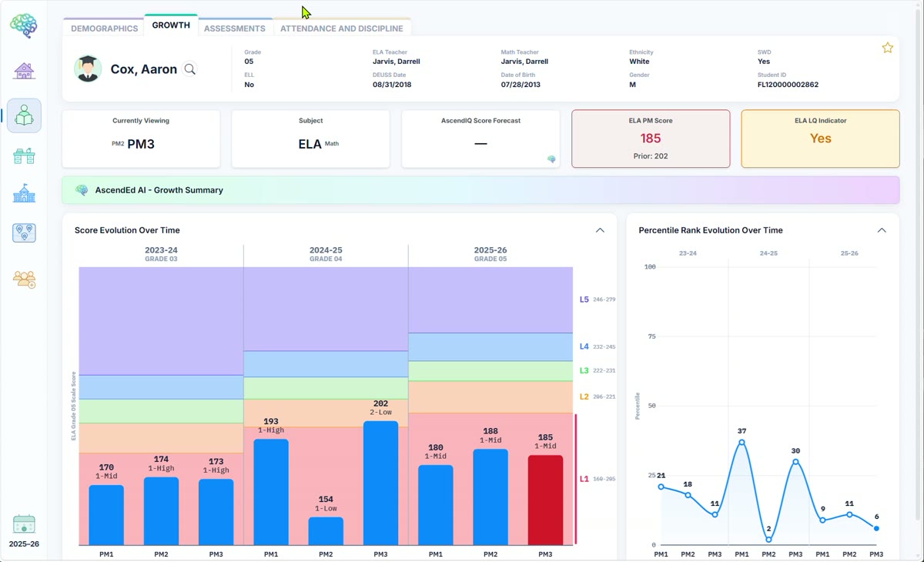The image size is (924, 562).
Task: Switch viewing period to PM2
Action: point(118,144)
